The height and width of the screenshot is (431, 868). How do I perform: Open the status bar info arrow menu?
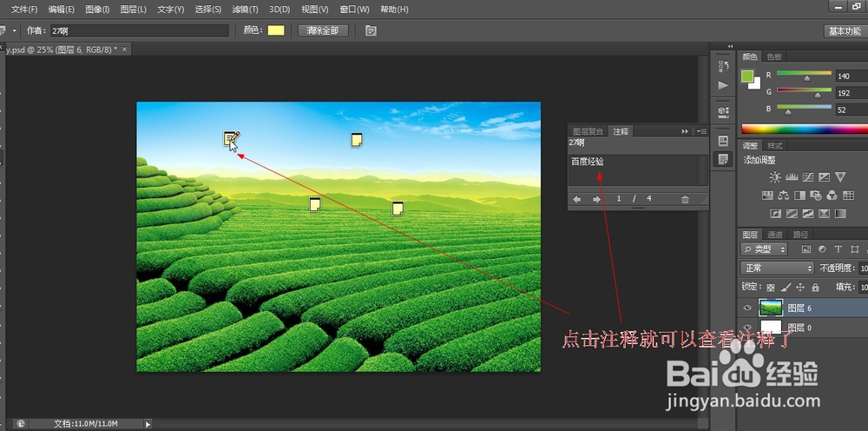(148, 424)
